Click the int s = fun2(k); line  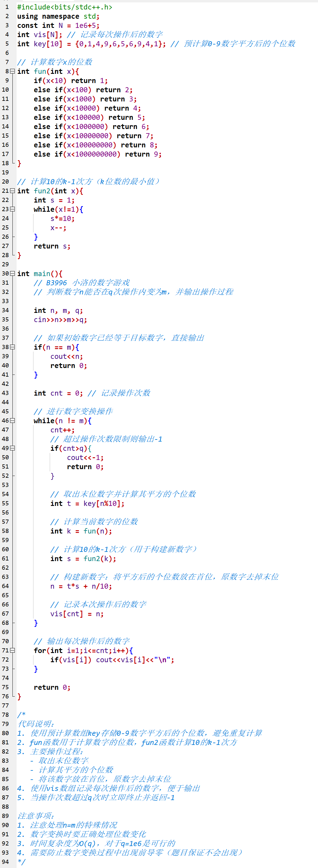pyautogui.click(x=83, y=559)
